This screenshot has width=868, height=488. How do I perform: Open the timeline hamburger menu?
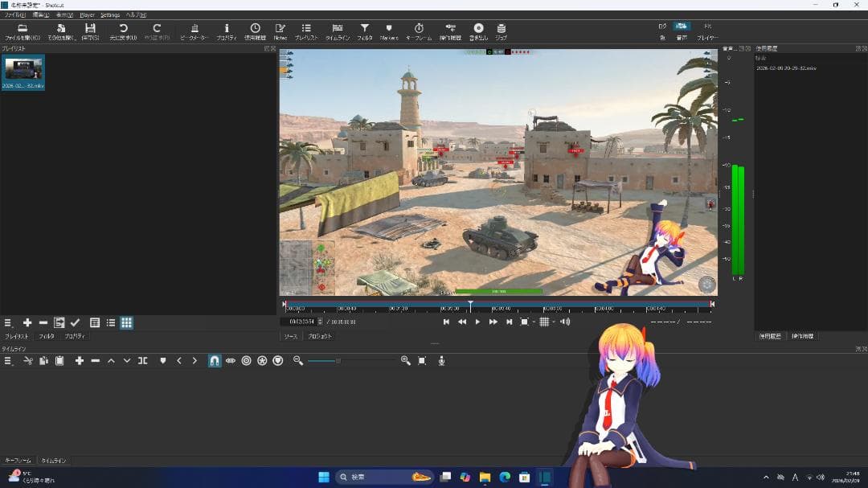[7, 361]
